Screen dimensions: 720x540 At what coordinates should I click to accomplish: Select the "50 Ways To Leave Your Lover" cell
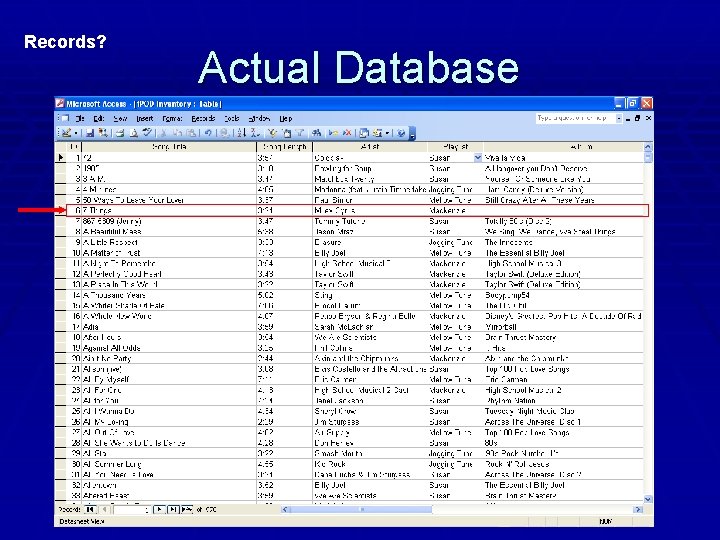point(169,200)
